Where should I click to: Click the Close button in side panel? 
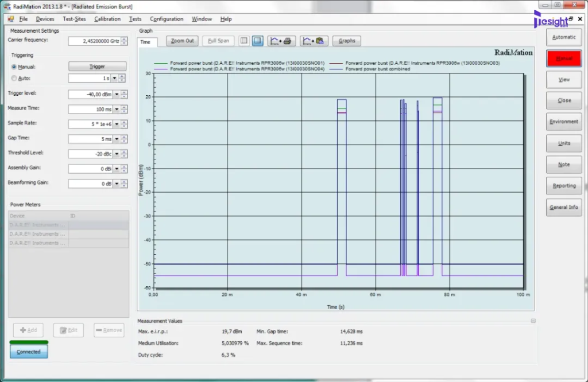pyautogui.click(x=564, y=100)
